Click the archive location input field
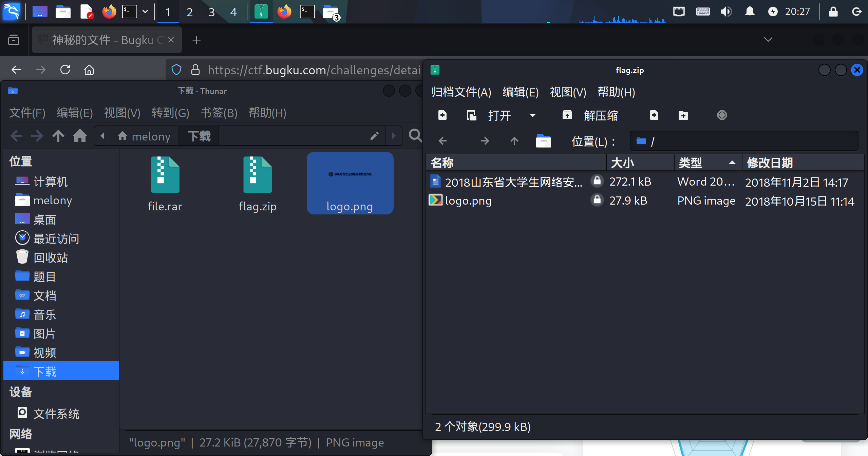The width and height of the screenshot is (868, 456). click(743, 141)
